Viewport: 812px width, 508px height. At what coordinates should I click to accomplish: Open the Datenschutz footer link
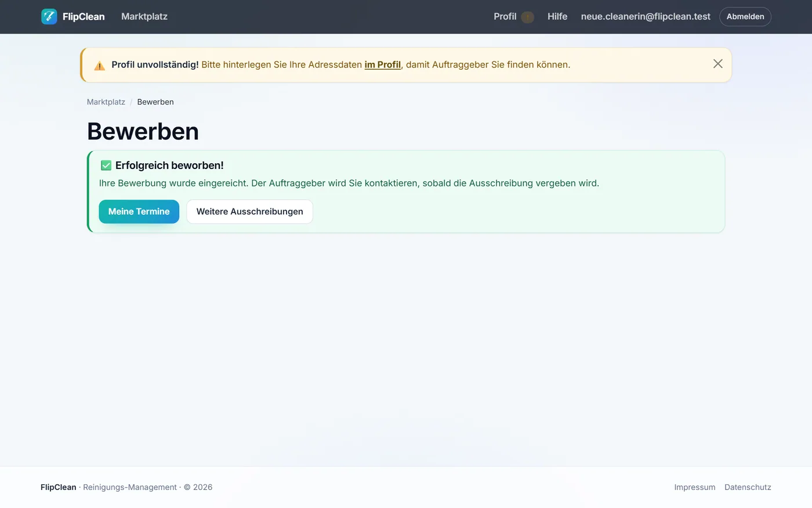[x=748, y=487]
